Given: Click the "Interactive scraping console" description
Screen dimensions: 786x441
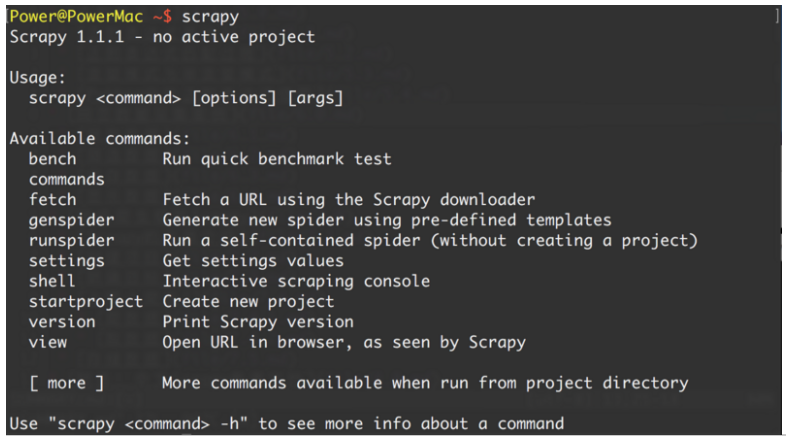Looking at the screenshot, I should pyautogui.click(x=296, y=281).
